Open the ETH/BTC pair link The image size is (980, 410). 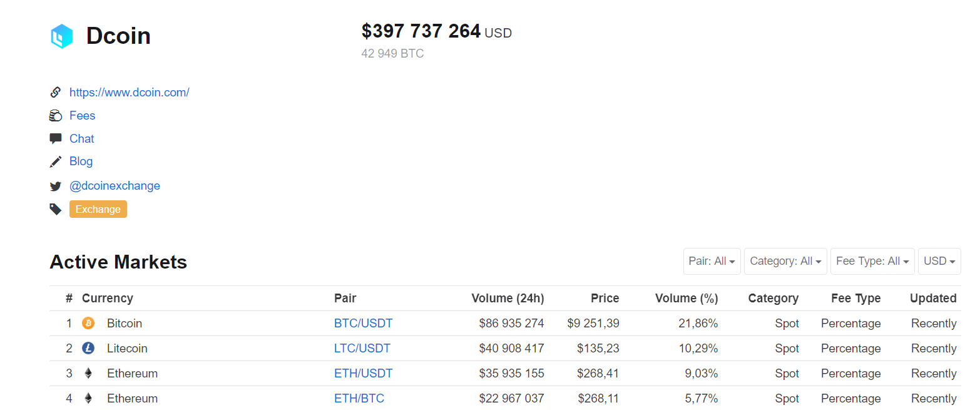[359, 398]
